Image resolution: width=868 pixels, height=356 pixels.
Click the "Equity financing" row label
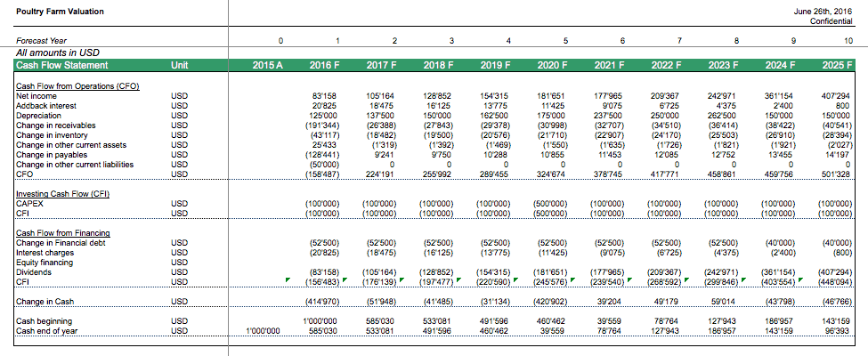tap(45, 263)
